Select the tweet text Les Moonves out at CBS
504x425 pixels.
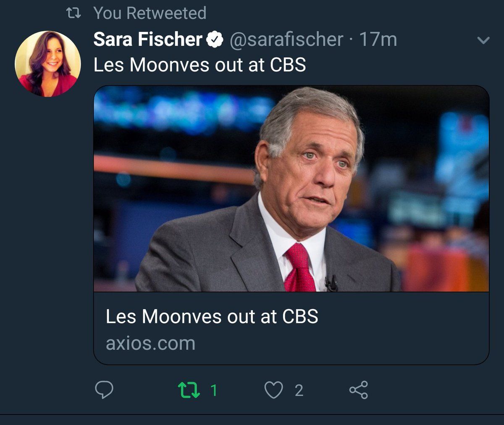coord(200,65)
